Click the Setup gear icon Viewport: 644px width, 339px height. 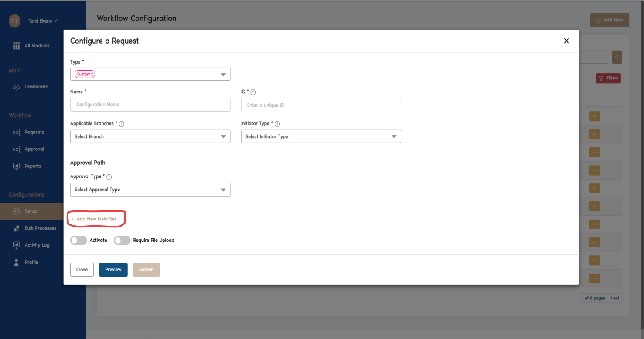pyautogui.click(x=17, y=211)
